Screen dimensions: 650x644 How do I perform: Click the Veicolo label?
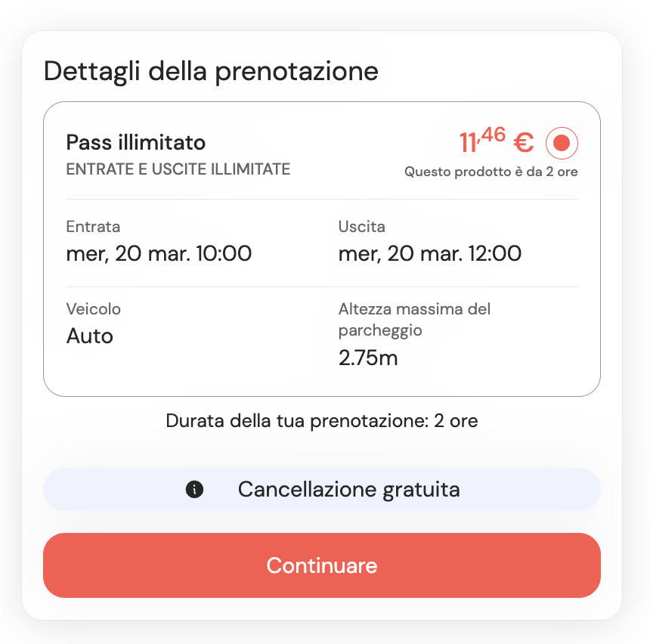(x=92, y=309)
